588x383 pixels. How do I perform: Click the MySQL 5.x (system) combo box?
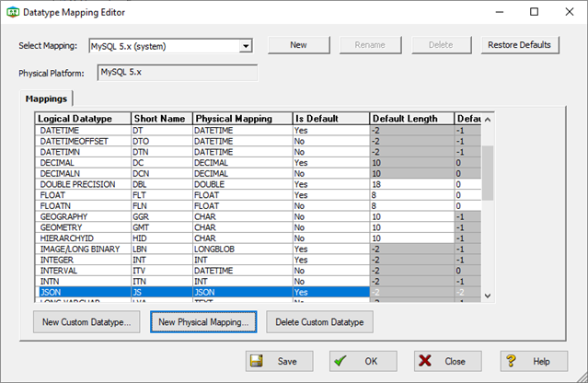point(170,46)
